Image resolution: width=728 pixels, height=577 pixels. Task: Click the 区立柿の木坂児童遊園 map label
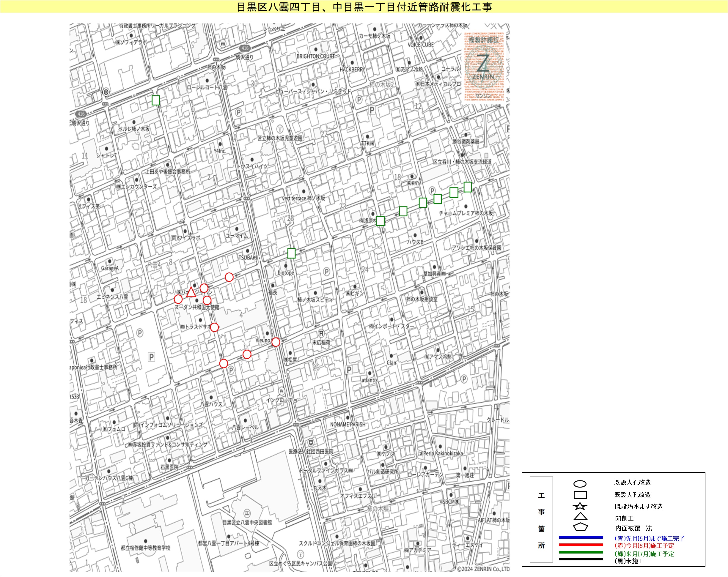point(280,138)
